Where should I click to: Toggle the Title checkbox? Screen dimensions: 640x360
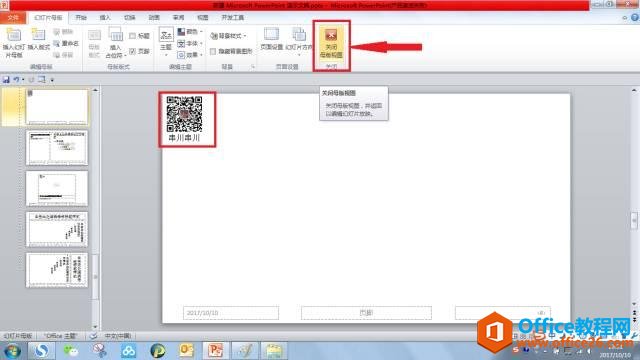point(132,36)
